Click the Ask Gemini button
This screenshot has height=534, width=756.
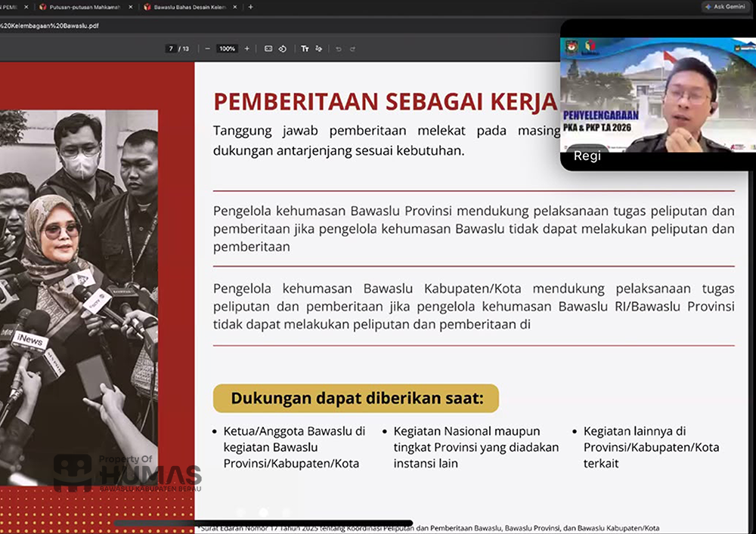coord(725,7)
